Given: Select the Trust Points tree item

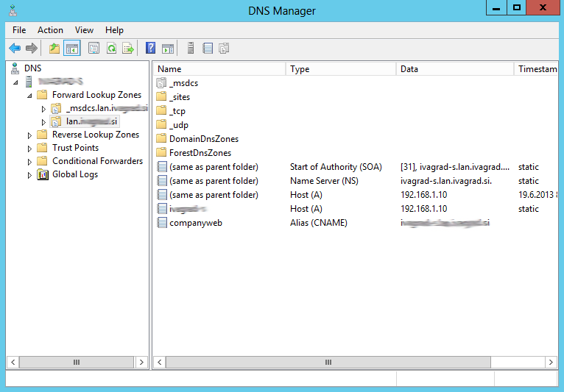Looking at the screenshot, I should [x=75, y=148].
